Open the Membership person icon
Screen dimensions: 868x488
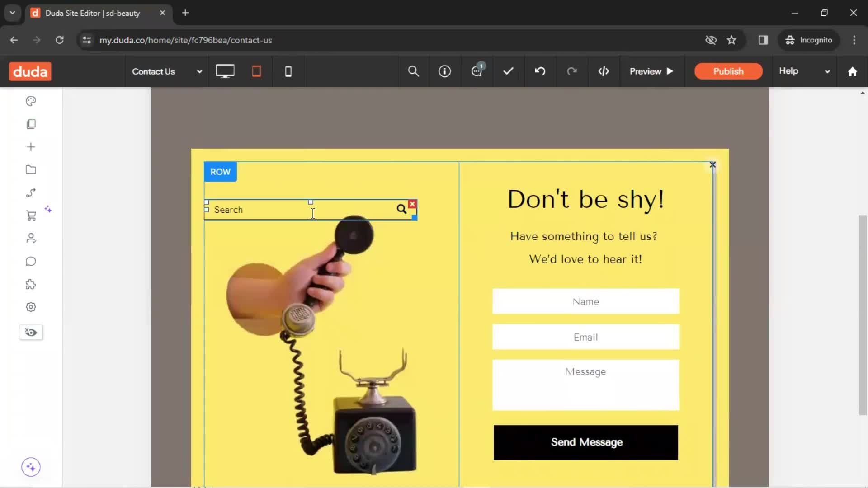coord(31,239)
